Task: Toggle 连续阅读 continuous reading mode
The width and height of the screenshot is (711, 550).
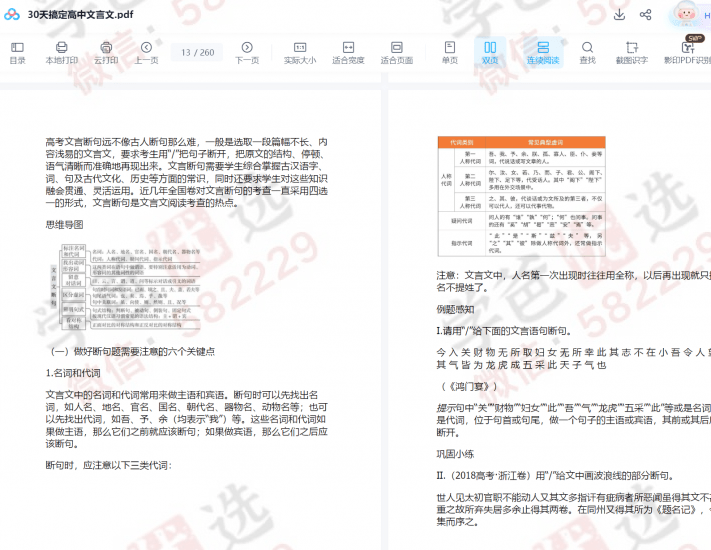Action: coord(543,53)
